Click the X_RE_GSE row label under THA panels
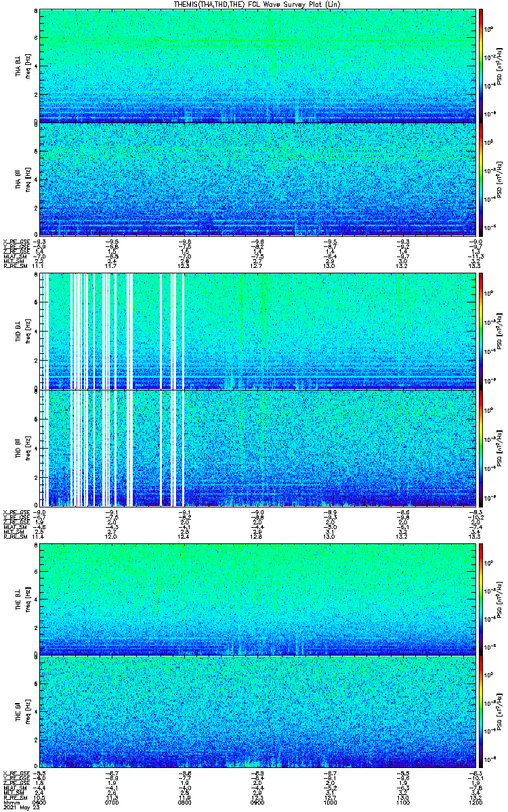 (16, 241)
